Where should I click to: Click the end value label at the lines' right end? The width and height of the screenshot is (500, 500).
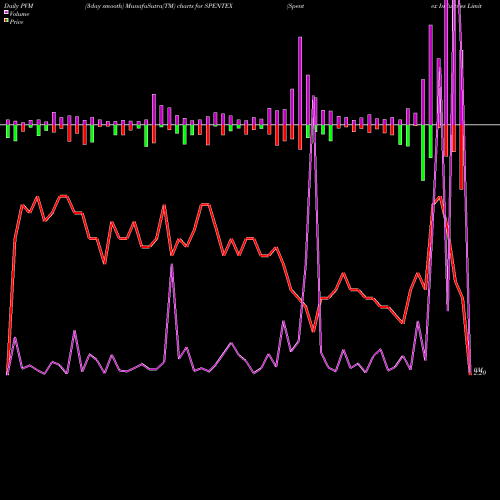[x=480, y=371]
